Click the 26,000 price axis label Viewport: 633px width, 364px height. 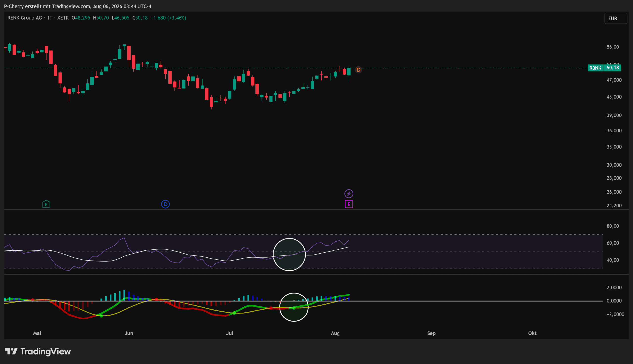614,192
